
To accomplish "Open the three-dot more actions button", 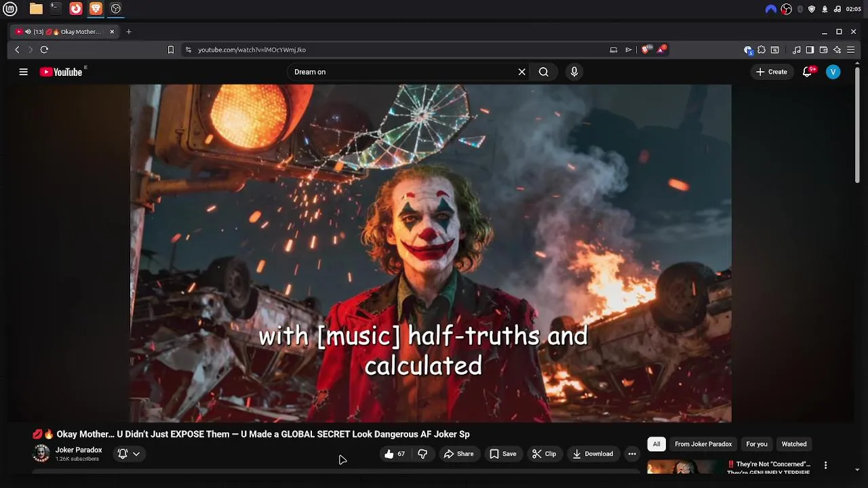I will pos(632,454).
